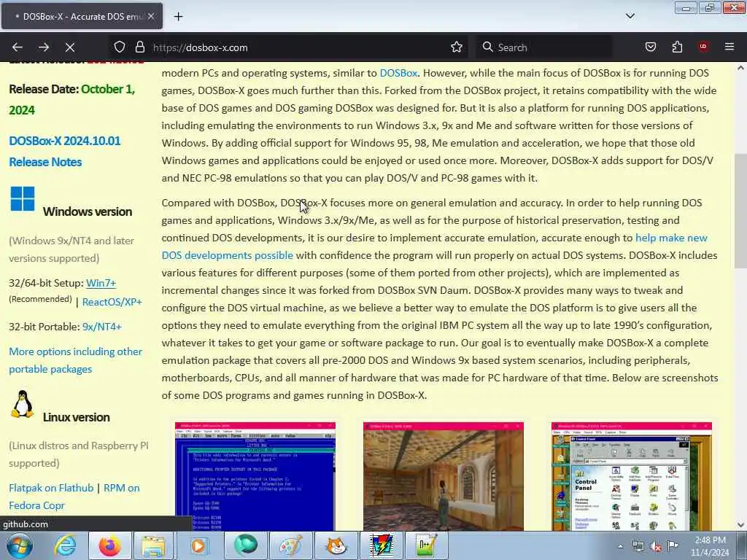747x560 pixels.
Task: Open DOSBox-X 2024.10.01 Release Notes link
Action: 65,152
